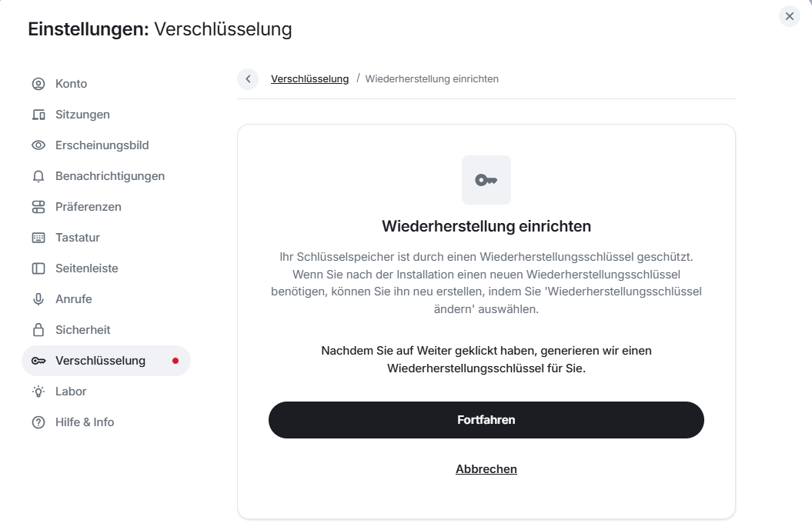Click the back chevron in the breadcrumb
Viewport: 812px width, 530px height.
point(247,78)
